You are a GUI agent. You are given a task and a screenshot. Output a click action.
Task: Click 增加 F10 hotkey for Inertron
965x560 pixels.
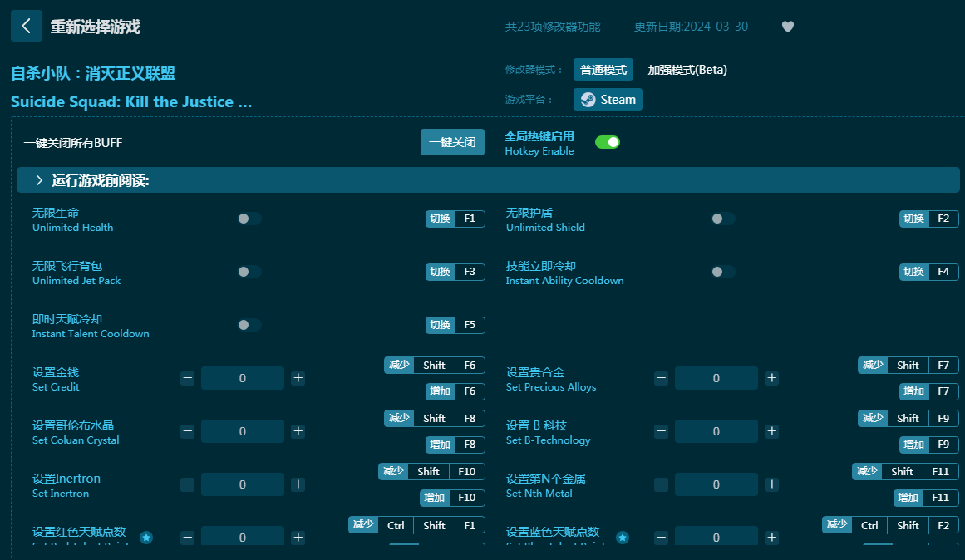(452, 497)
